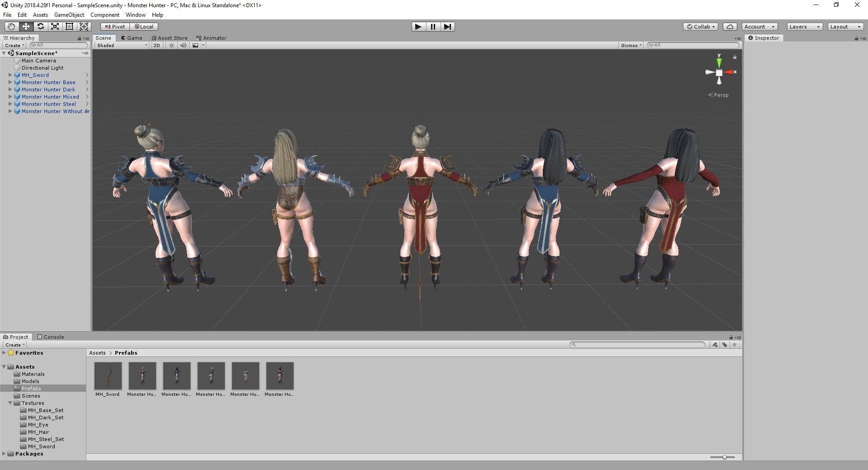Image resolution: width=868 pixels, height=470 pixels.
Task: Switch to the Game tab
Action: tap(132, 38)
